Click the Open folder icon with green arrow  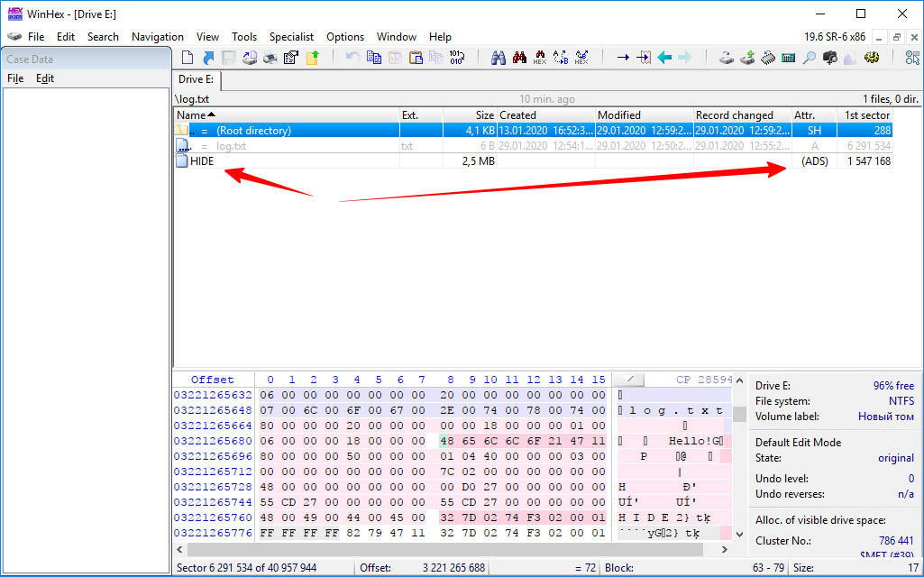click(x=312, y=57)
